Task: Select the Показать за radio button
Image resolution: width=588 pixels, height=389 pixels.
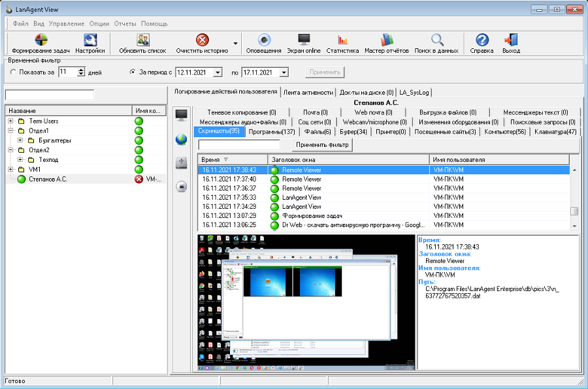Action: coord(14,72)
